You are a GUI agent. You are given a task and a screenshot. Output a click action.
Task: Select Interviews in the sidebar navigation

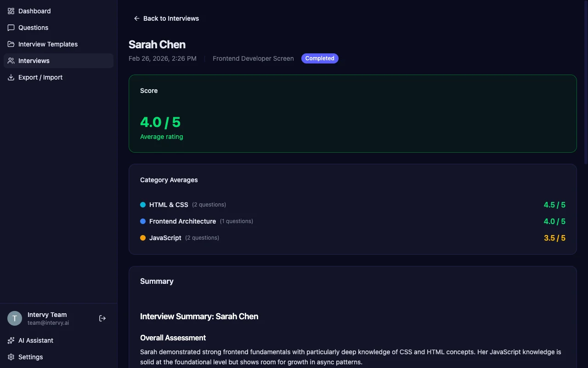pos(34,61)
